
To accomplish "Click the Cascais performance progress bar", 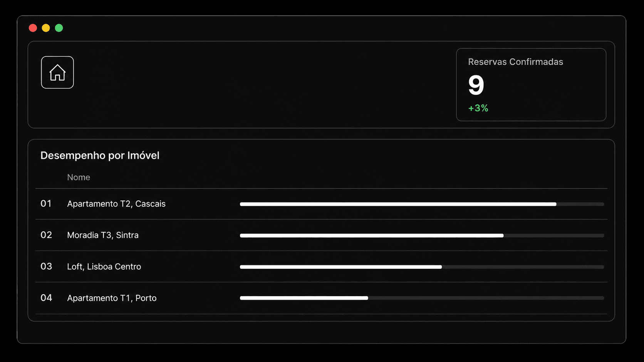I will point(422,204).
